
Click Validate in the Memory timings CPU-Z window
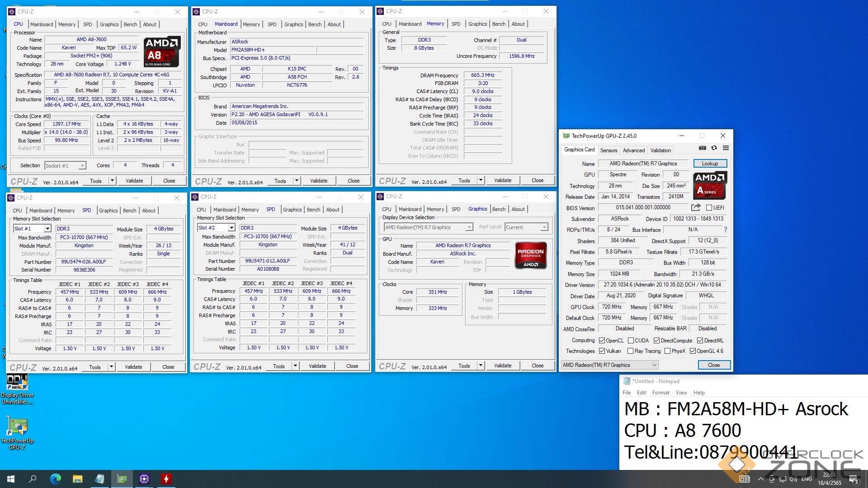coord(503,180)
